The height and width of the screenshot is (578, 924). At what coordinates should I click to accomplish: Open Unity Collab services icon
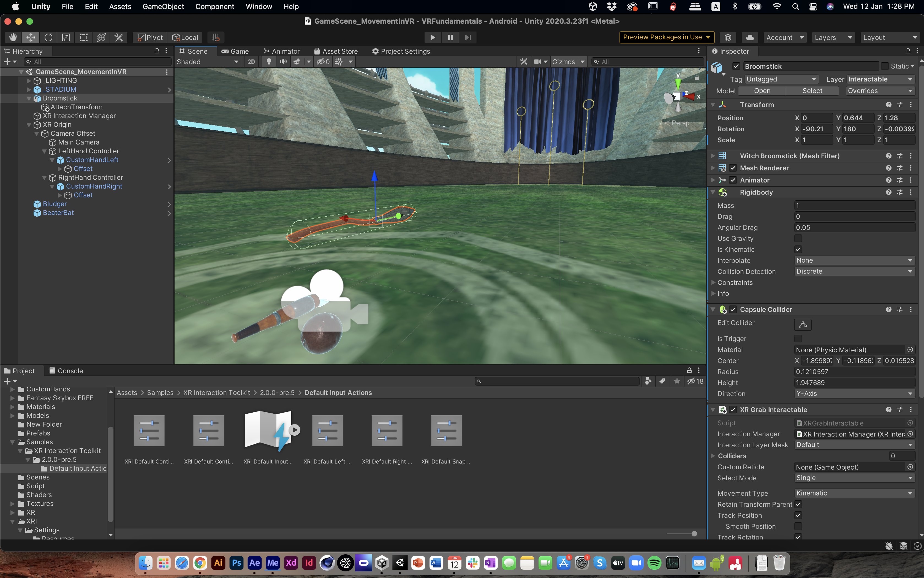pyautogui.click(x=728, y=37)
